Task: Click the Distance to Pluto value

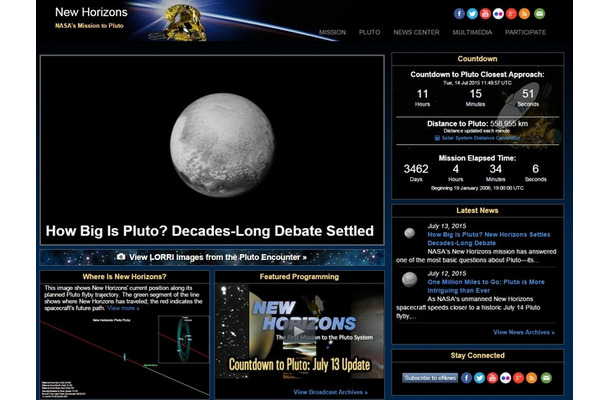Action: [509, 124]
